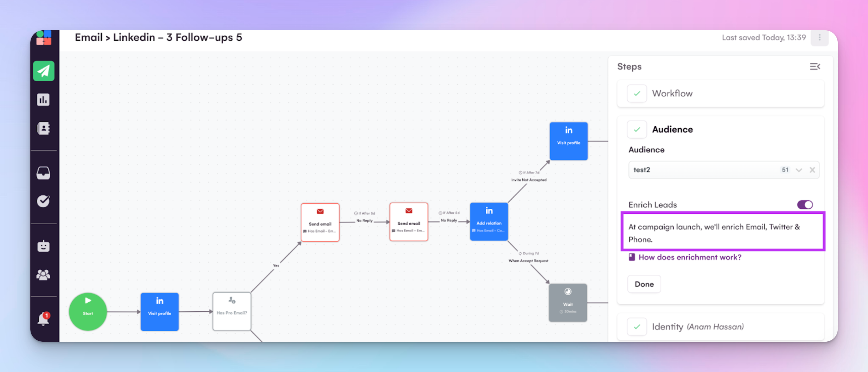The height and width of the screenshot is (372, 868).
Task: Clear the test2 audience selection
Action: [812, 170]
